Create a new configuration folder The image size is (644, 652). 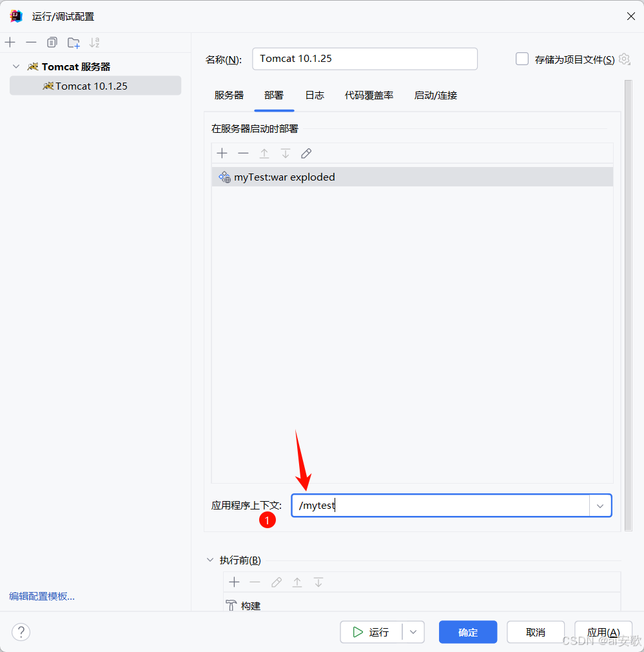coord(73,43)
